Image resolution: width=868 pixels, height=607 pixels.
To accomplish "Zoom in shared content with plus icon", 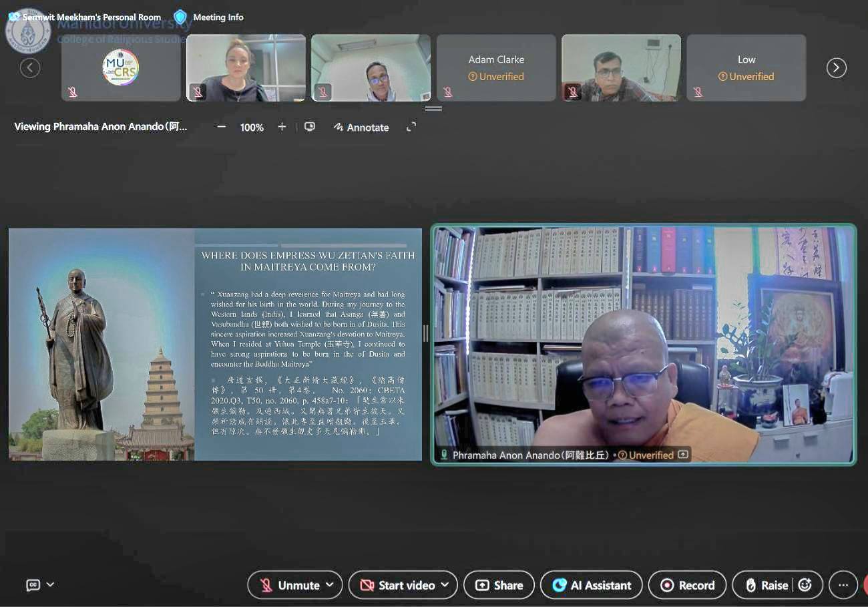I will (x=282, y=127).
